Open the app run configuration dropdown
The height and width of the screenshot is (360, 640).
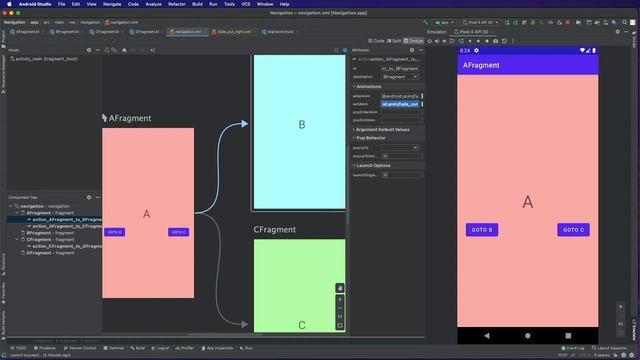[x=444, y=22]
